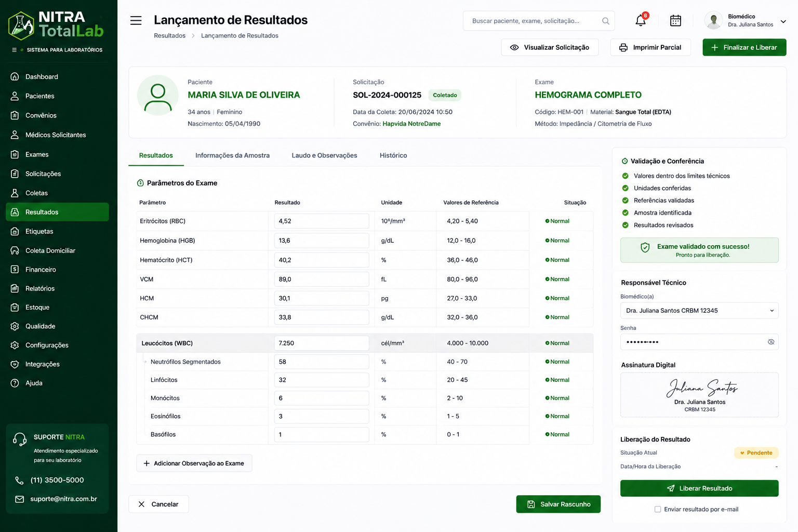This screenshot has height=532, width=798.
Task: Open the notifications bell
Action: click(x=641, y=20)
